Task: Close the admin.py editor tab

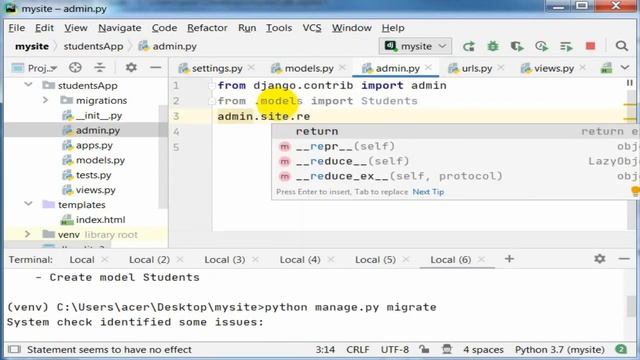Action: coord(428,68)
